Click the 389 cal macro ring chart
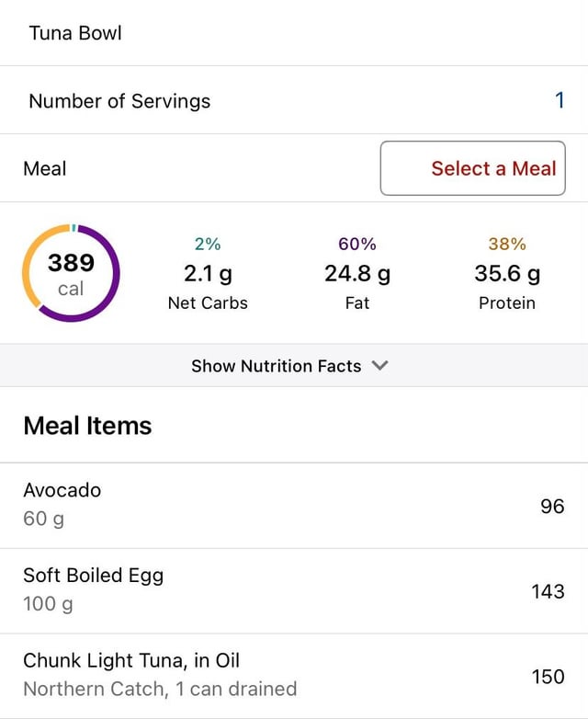The image size is (588, 719). pyautogui.click(x=71, y=273)
